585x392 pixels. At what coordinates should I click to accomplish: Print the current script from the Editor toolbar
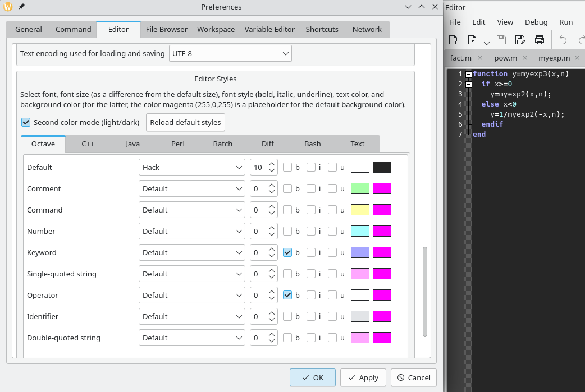[x=538, y=40]
